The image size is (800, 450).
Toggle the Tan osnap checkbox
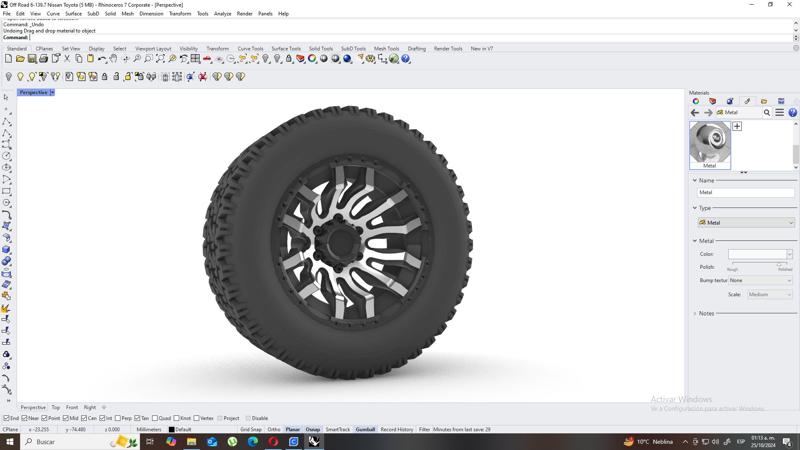[x=137, y=418]
